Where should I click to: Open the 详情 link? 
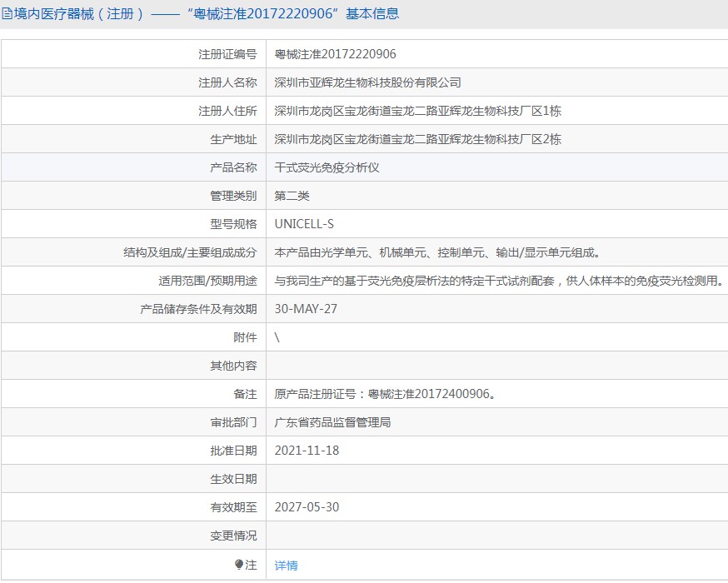[286, 566]
